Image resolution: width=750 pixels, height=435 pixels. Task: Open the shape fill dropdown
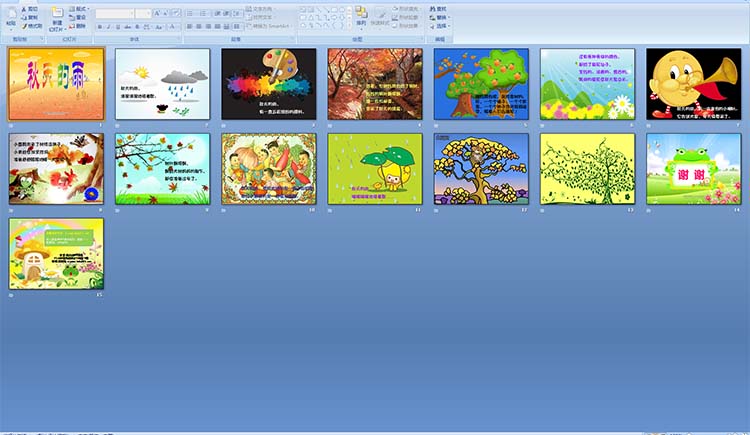point(406,9)
